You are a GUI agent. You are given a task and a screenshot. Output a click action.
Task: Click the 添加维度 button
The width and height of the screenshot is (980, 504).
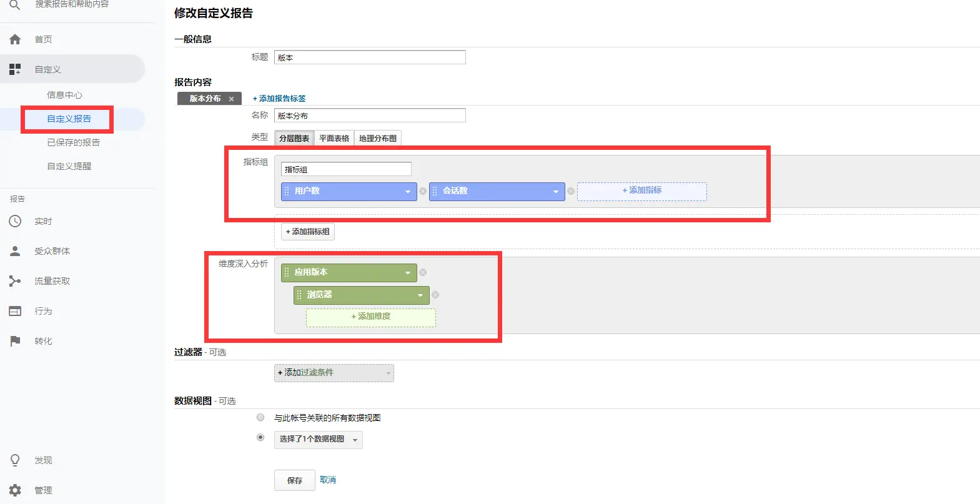[371, 317]
